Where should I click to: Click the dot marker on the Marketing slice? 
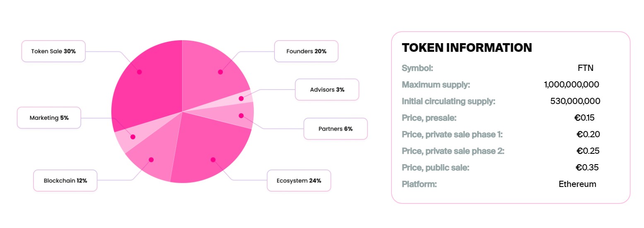pyautogui.click(x=133, y=137)
